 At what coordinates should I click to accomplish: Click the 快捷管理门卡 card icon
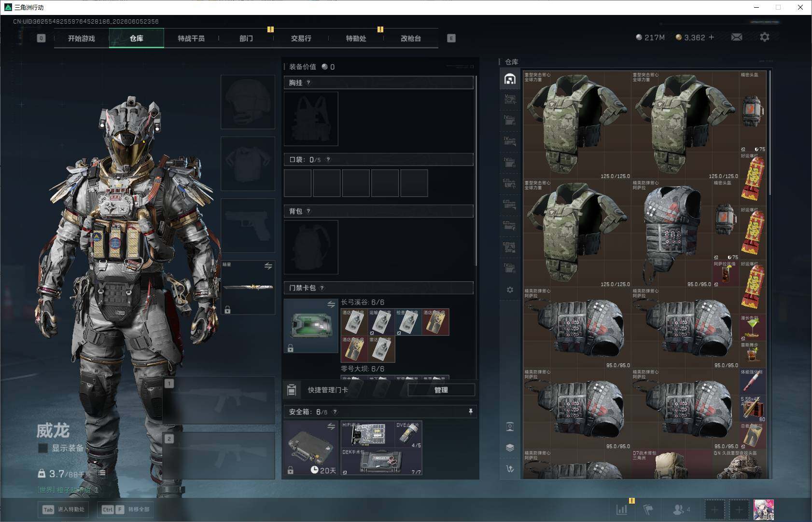pos(292,390)
